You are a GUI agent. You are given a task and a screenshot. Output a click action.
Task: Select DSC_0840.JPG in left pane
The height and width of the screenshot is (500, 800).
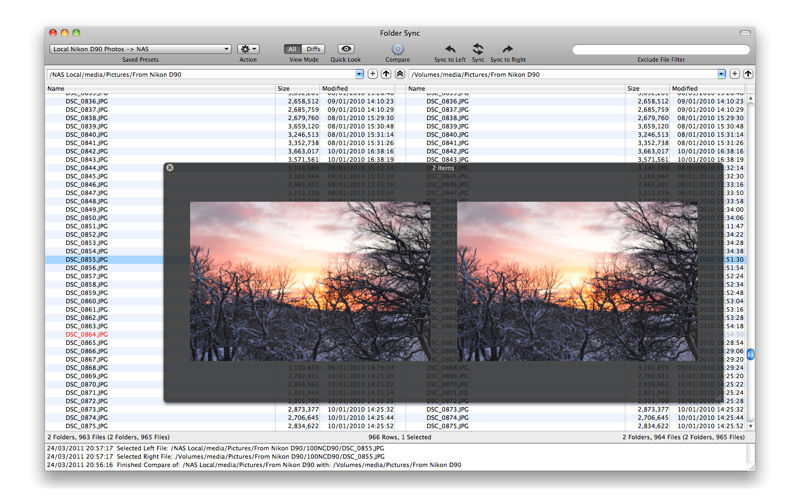tap(87, 135)
